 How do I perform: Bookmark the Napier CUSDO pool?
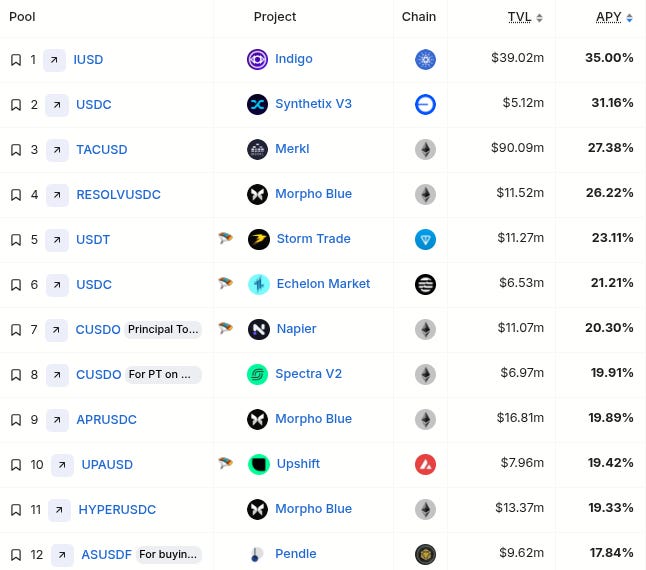(16, 329)
